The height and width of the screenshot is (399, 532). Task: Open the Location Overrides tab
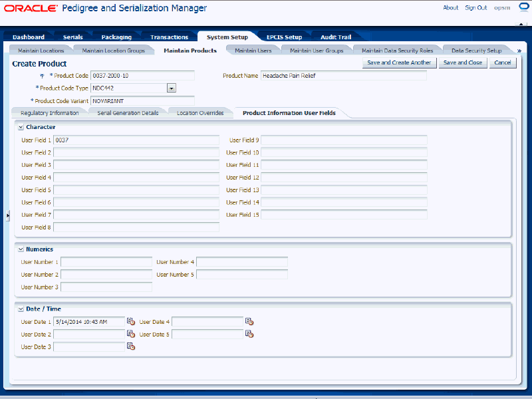(200, 113)
